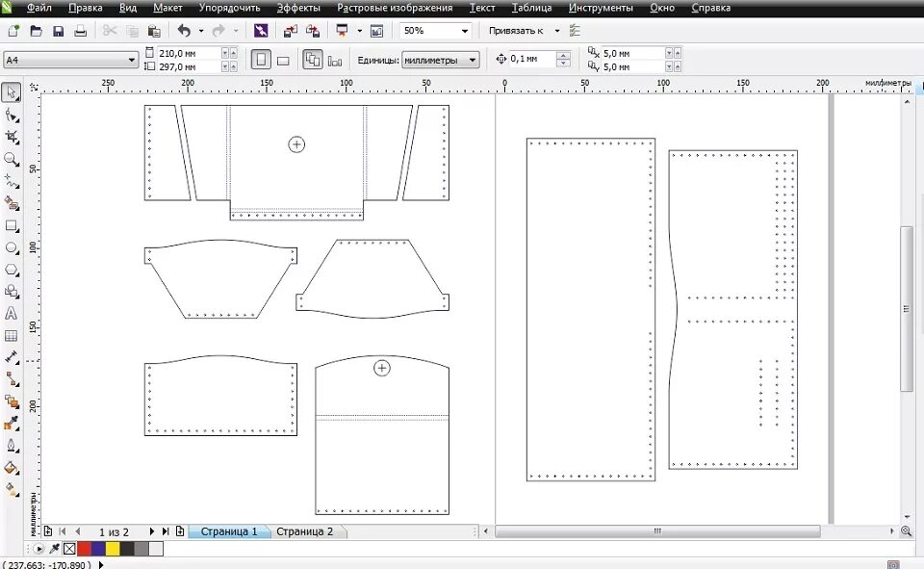924x569 pixels.
Task: Expand the color palette flyout arrow
Action: coord(38,549)
